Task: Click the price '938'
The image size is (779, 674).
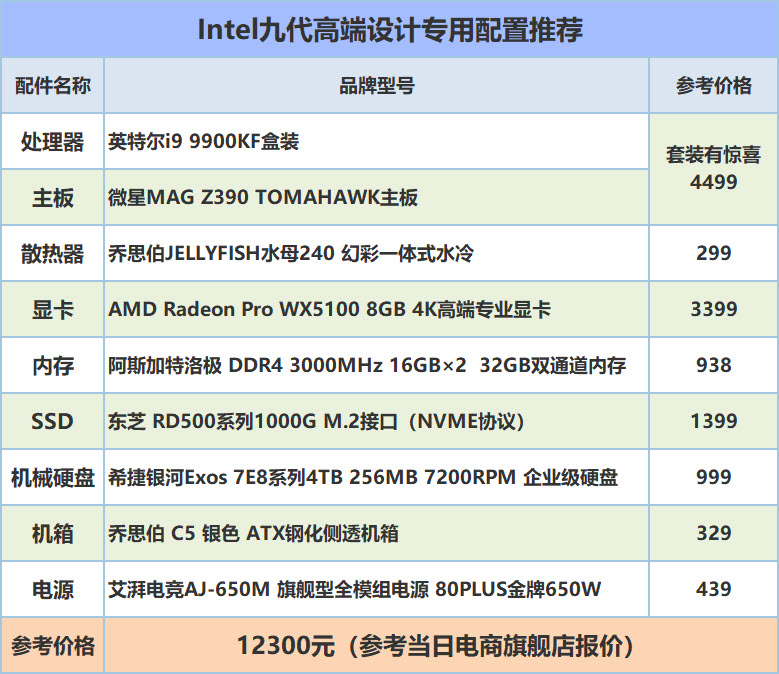Action: [714, 366]
